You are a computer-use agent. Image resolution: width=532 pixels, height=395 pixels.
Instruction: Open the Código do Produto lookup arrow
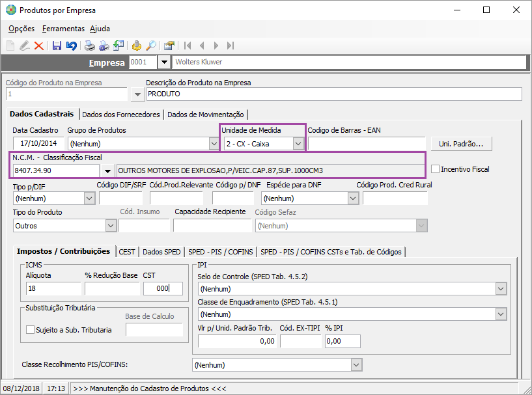click(137, 94)
